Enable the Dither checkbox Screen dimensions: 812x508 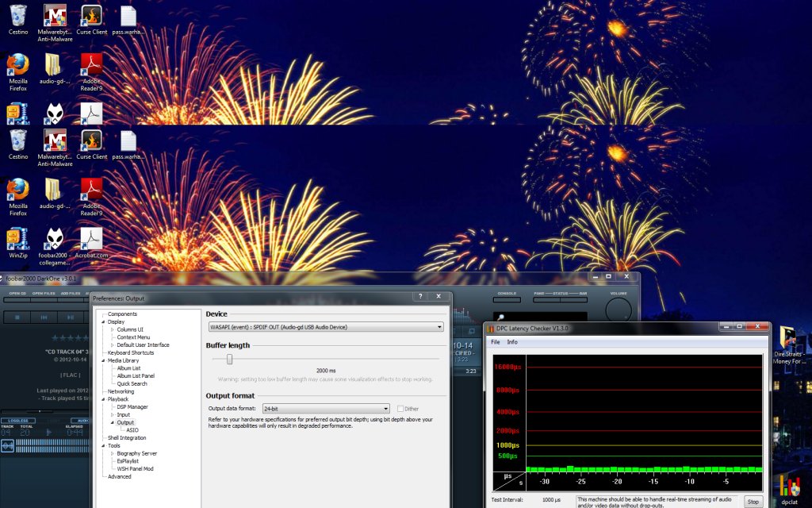pos(400,409)
